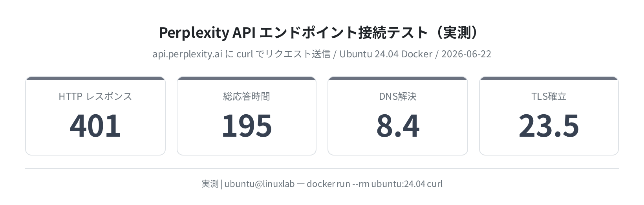Select the TLS確立 card label
Viewport: 644px width, 205px height.
tap(549, 96)
